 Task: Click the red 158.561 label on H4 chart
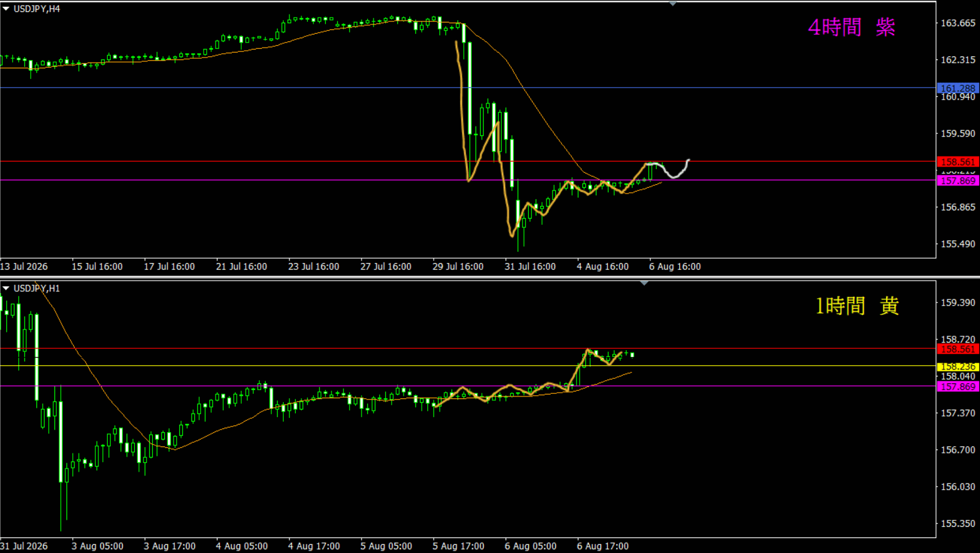(x=958, y=162)
